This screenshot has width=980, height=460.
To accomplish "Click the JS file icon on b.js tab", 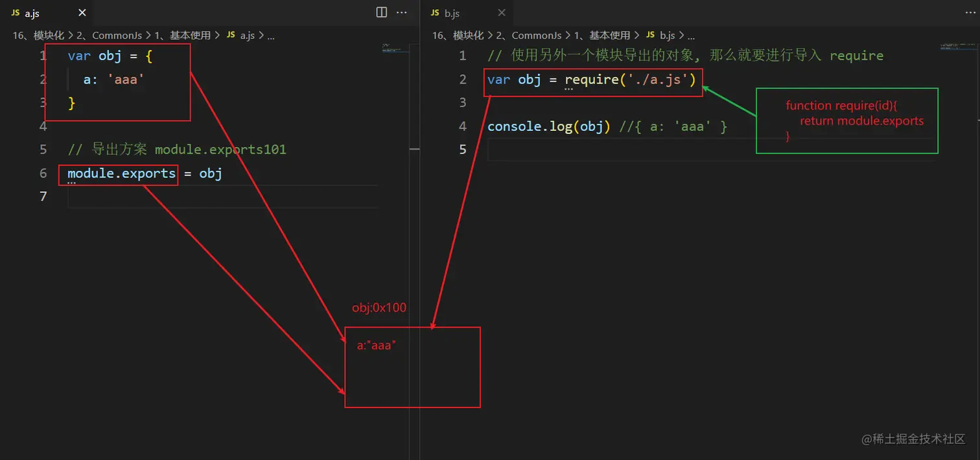I will [435, 12].
